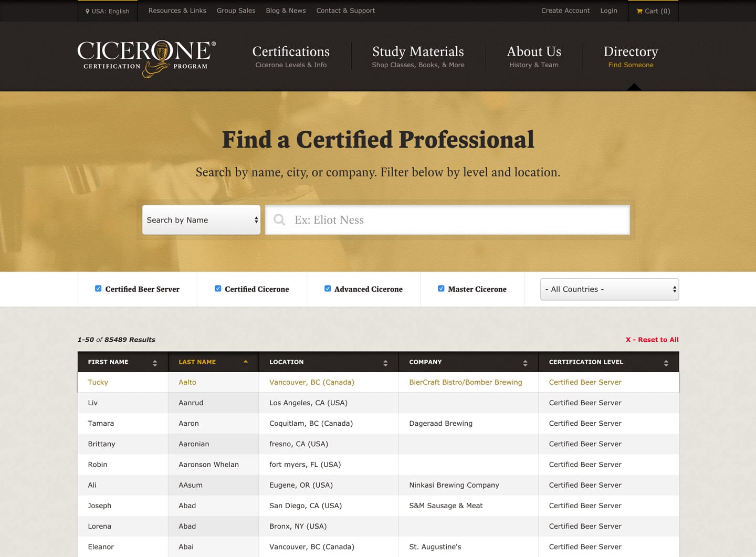Open the USA: English language selector

tap(108, 11)
